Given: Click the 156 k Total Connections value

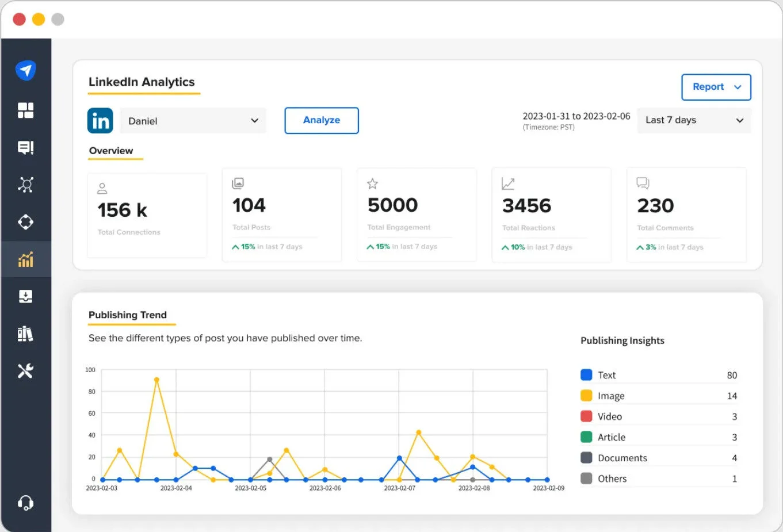Looking at the screenshot, I should [x=122, y=210].
